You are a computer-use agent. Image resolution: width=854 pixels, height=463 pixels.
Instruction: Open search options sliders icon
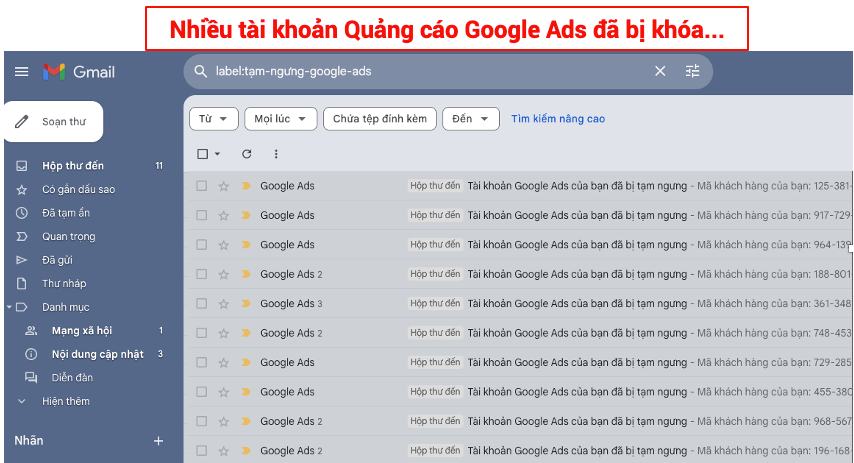click(692, 71)
